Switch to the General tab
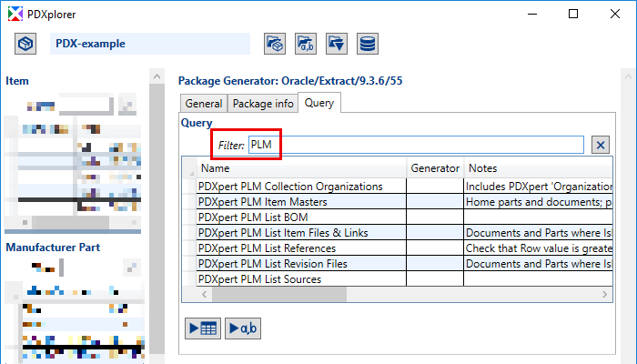Image resolution: width=637 pixels, height=364 pixels. (204, 104)
